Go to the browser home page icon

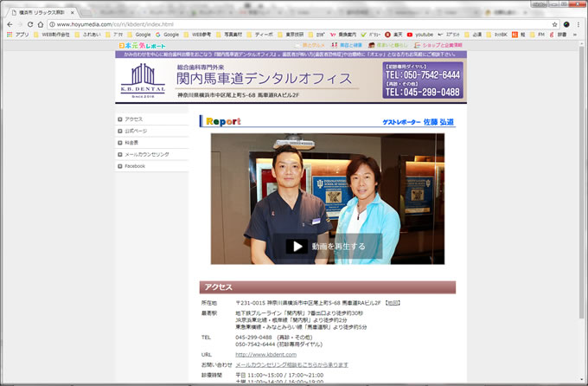pyautogui.click(x=41, y=24)
